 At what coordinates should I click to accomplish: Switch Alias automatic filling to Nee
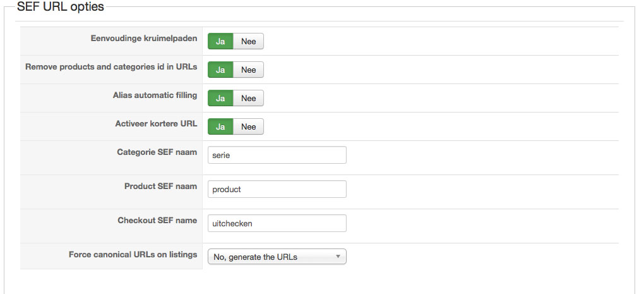248,98
